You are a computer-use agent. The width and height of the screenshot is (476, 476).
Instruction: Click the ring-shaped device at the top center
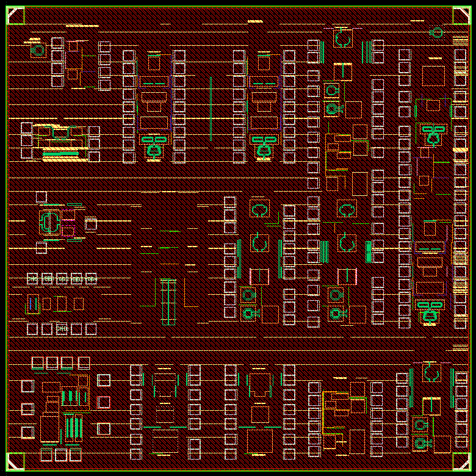[343, 39]
